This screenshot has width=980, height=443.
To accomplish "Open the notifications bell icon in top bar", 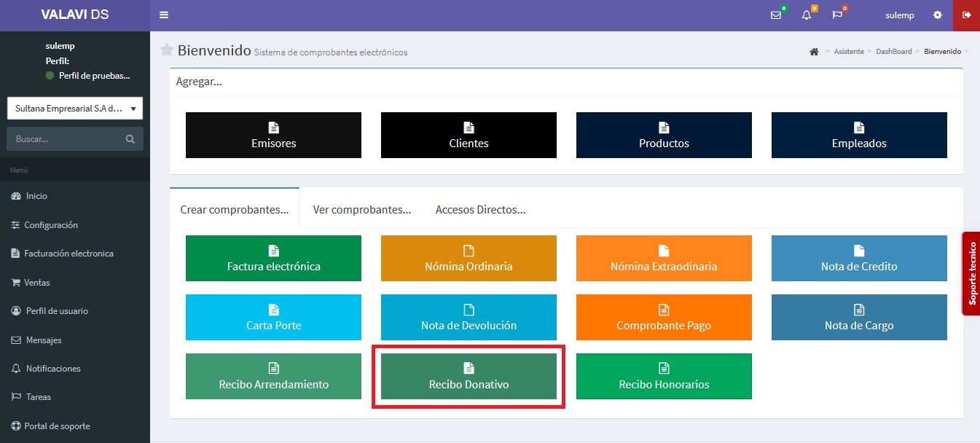I will click(x=806, y=15).
